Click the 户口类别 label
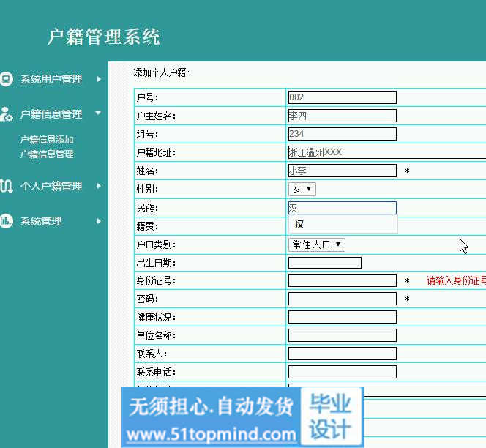This screenshot has width=486, height=448. 156,244
